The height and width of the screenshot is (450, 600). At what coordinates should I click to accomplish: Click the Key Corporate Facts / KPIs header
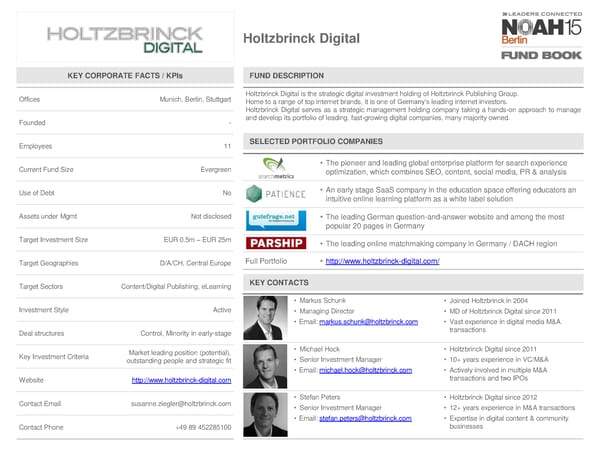124,76
